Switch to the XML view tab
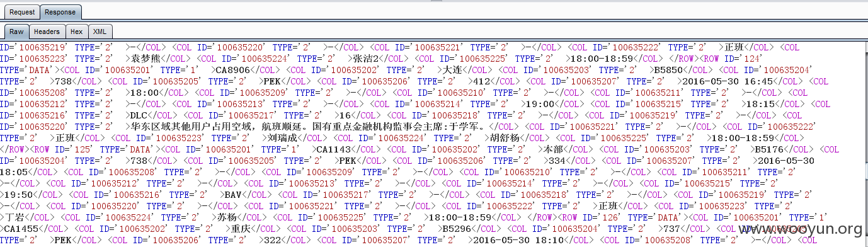 click(99, 32)
